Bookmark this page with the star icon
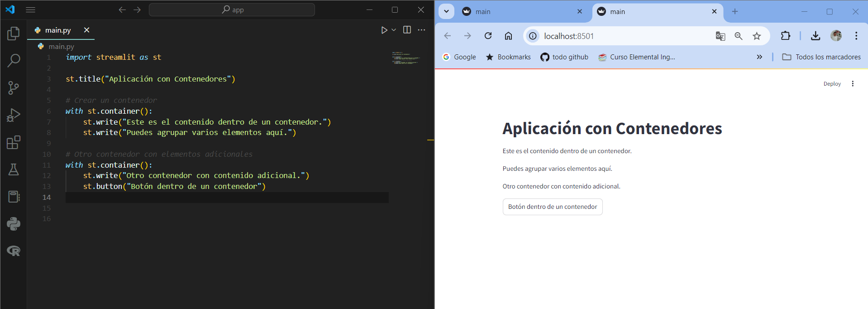This screenshot has width=868, height=309. 757,36
